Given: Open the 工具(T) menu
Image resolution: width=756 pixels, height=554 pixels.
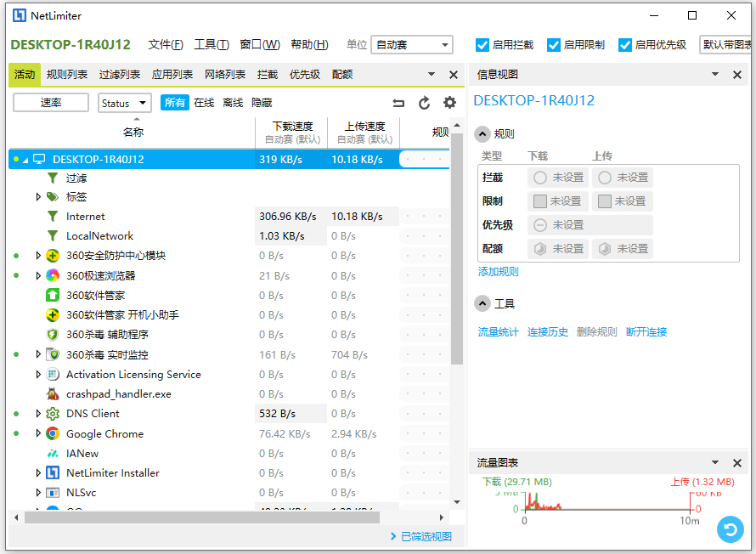Looking at the screenshot, I should point(212,44).
